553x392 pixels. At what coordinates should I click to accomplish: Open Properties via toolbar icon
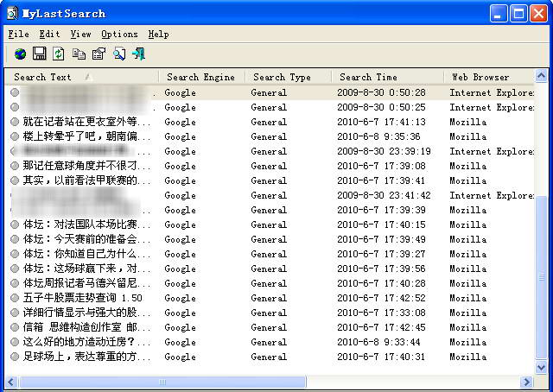click(x=99, y=54)
